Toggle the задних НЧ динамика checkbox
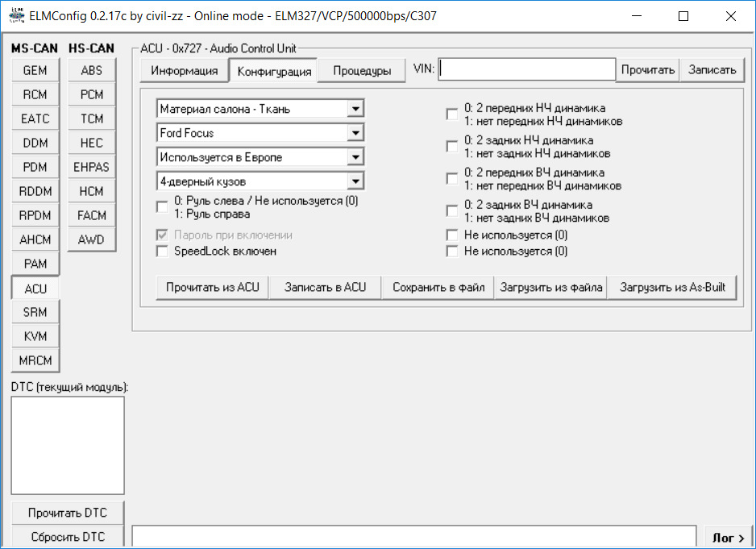The width and height of the screenshot is (756, 549). point(452,147)
